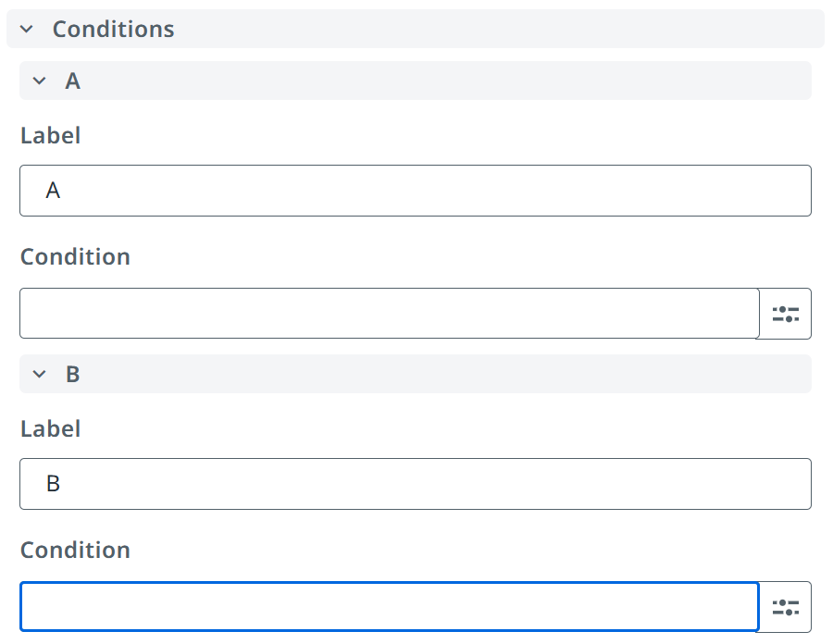Open expression editor icon for condition B
Viewport: 833px width, 644px height.
(x=785, y=607)
